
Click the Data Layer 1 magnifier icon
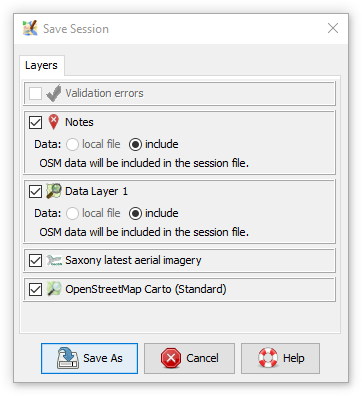(53, 191)
